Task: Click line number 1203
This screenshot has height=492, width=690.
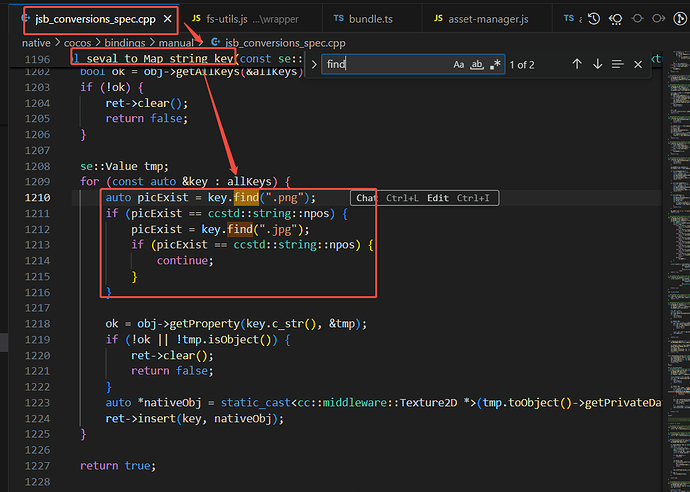Action: [x=37, y=88]
